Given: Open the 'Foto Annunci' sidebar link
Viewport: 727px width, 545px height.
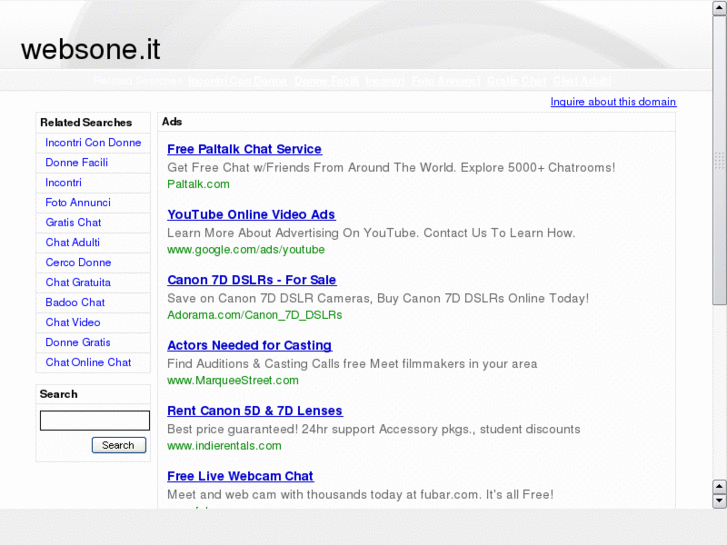Looking at the screenshot, I should [x=78, y=202].
